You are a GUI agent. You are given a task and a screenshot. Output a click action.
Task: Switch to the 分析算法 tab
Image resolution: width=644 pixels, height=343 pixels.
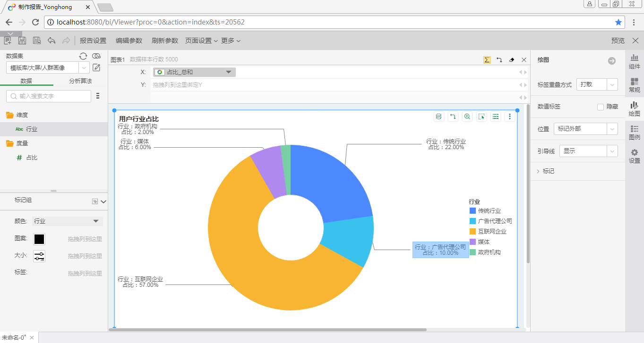[80, 81]
